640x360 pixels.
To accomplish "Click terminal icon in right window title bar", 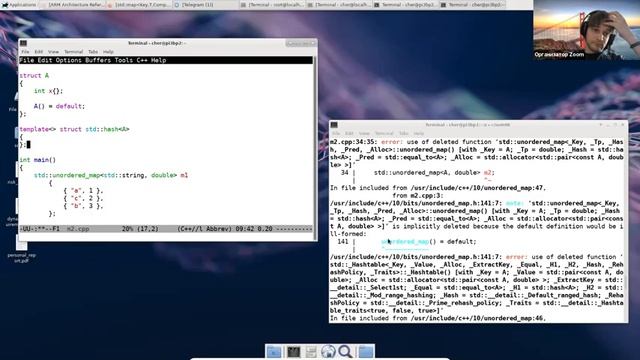I will [x=334, y=125].
